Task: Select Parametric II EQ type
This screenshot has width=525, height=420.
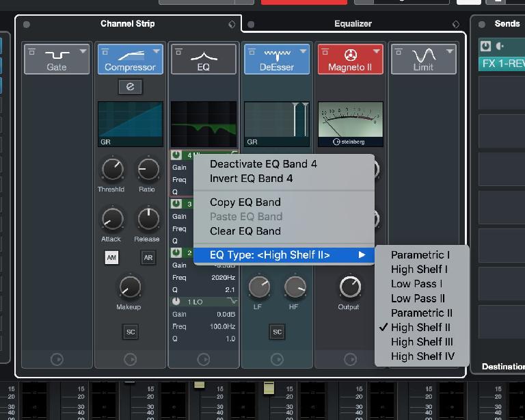Action: pyautogui.click(x=422, y=313)
